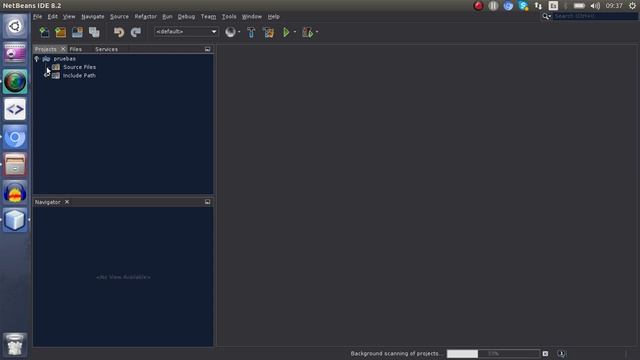Run the project with green play icon

click(x=286, y=32)
